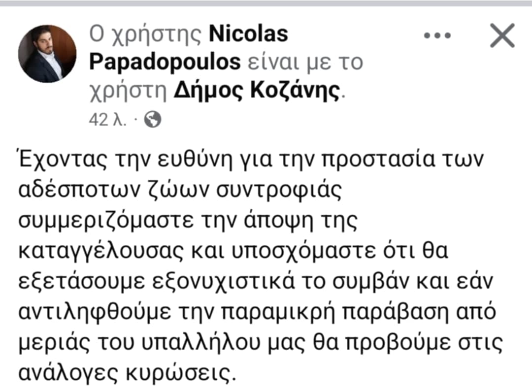This screenshot has width=532, height=392.
Task: Open the three-dot post options menu
Action: pyautogui.click(x=437, y=35)
